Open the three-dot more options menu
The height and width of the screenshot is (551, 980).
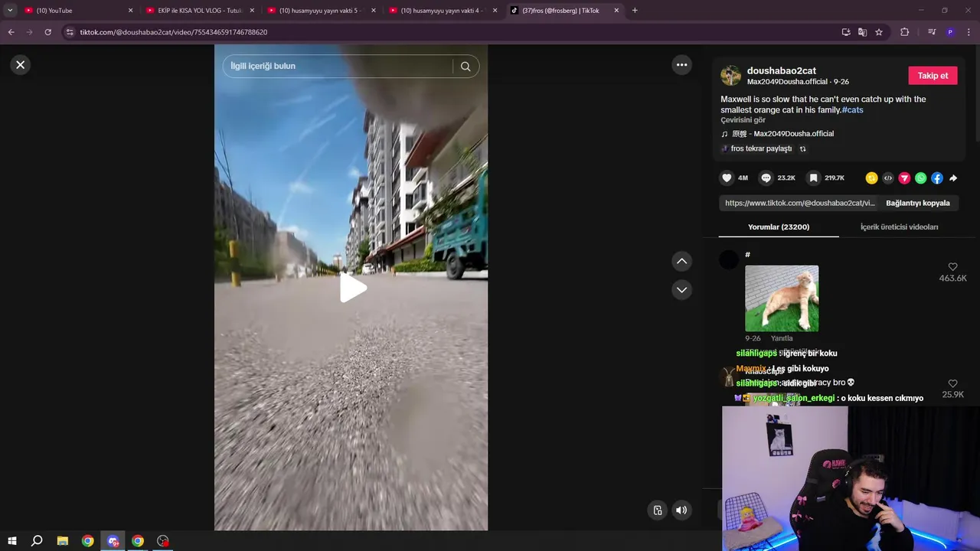tap(681, 65)
